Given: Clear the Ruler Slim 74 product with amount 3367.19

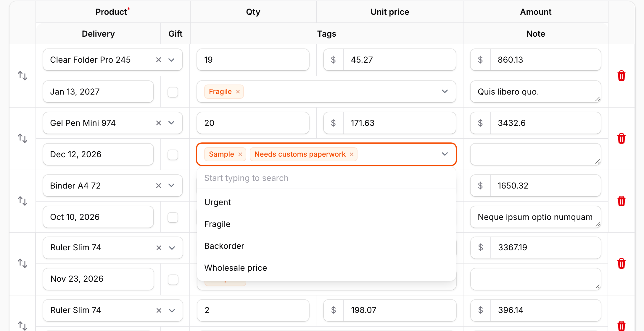Looking at the screenshot, I should tap(159, 248).
